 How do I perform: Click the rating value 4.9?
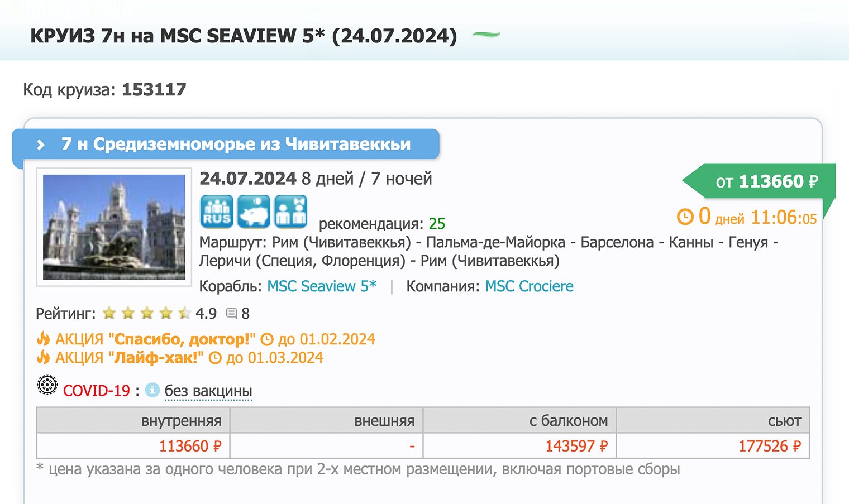206,313
